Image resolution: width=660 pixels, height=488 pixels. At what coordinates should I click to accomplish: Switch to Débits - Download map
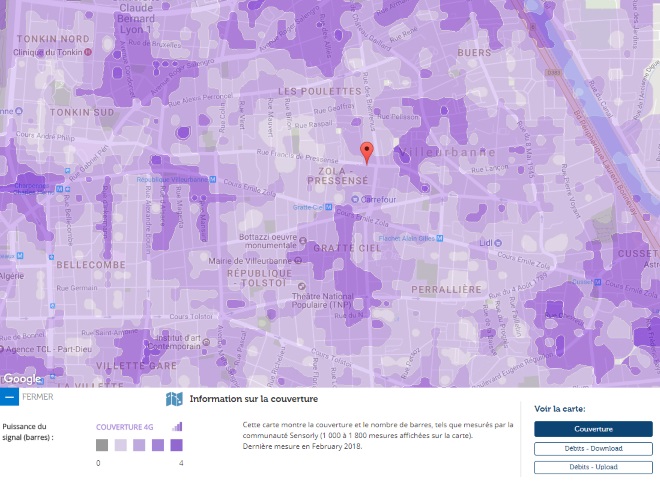click(593, 448)
